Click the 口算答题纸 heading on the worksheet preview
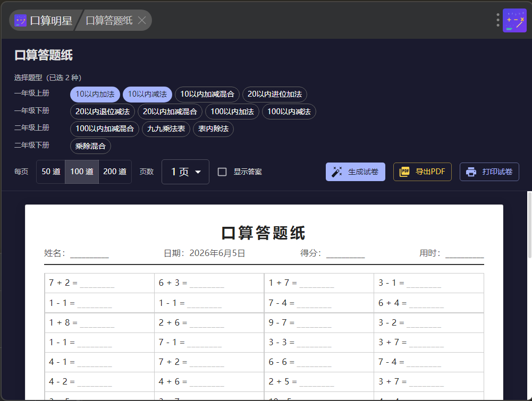Image resolution: width=532 pixels, height=401 pixels. click(x=264, y=233)
